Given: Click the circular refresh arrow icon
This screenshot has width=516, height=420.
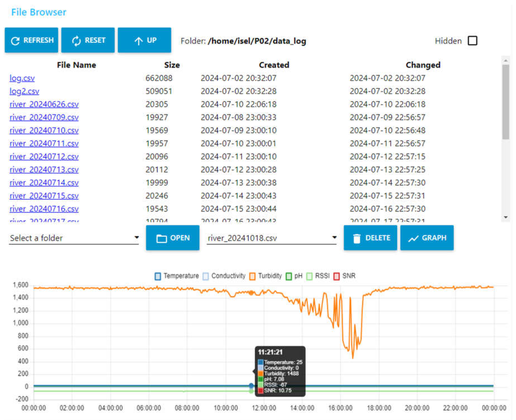Looking at the screenshot, I should click(15, 41).
